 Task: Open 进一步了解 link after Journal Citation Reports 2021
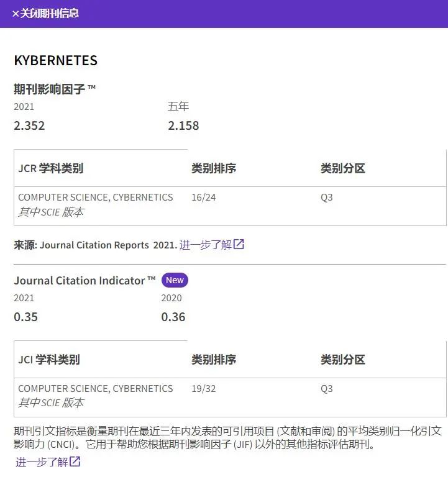(x=206, y=245)
